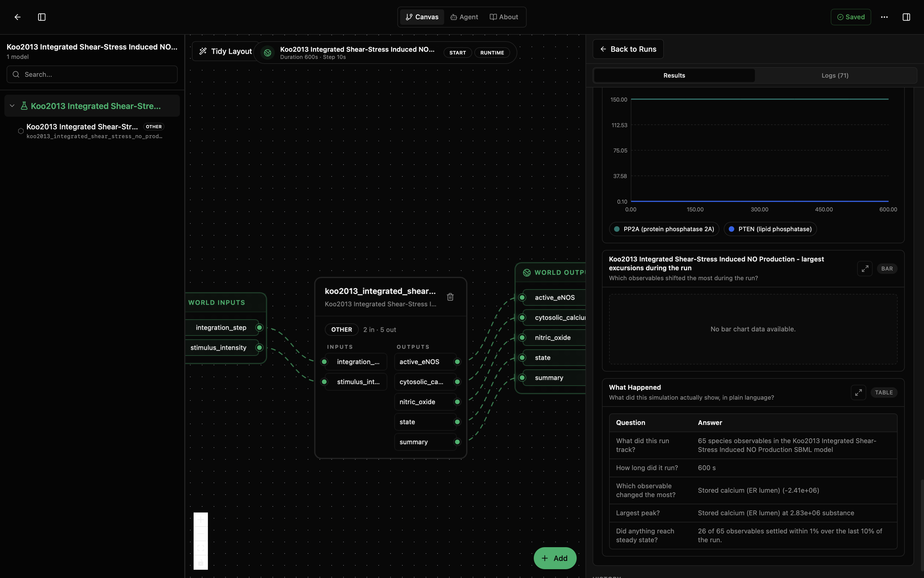The height and width of the screenshot is (578, 924).
Task: Open the About tab
Action: [504, 17]
